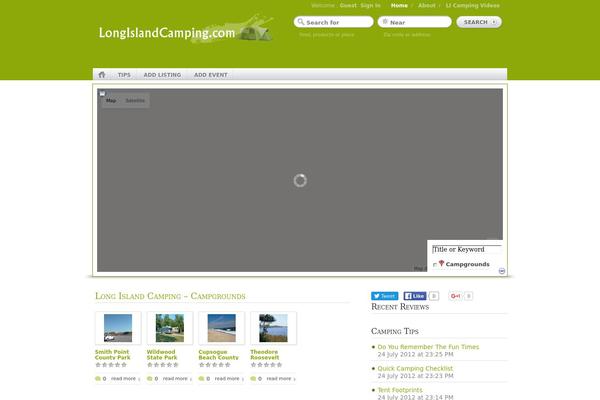This screenshot has height=400, width=600.
Task: Toggle the Campgrounds checkbox
Action: (435, 265)
